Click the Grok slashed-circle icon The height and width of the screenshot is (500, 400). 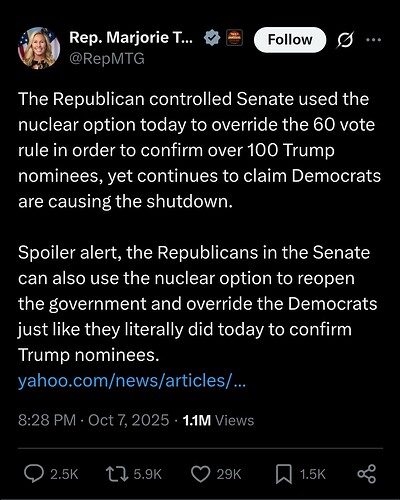(345, 40)
